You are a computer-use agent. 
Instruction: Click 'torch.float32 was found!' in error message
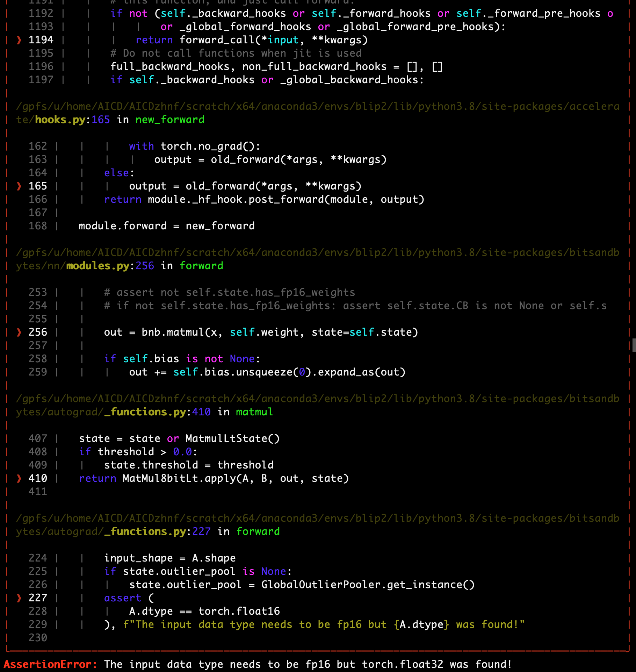(x=437, y=664)
